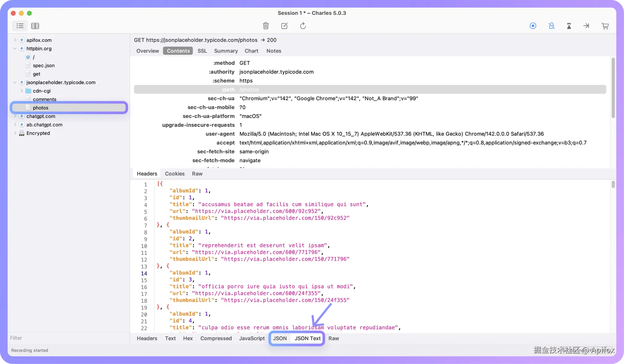Switch to structure tree view icon
This screenshot has width=624, height=364.
[20, 26]
